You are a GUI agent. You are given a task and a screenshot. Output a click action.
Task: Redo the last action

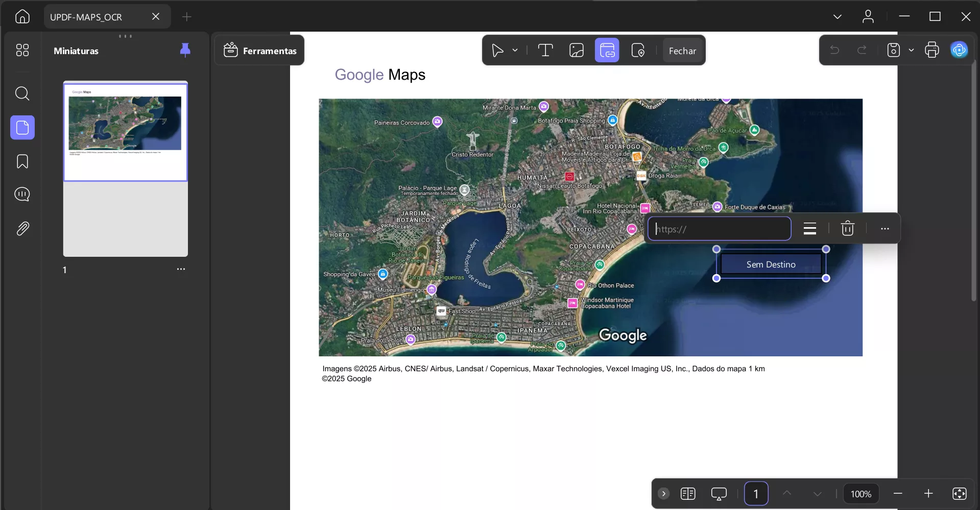862,50
